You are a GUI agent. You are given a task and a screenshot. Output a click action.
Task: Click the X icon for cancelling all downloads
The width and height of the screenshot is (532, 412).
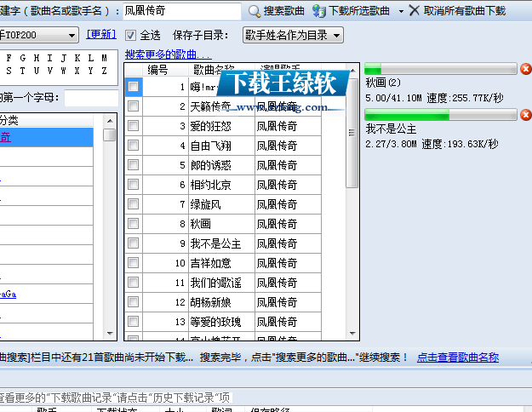(x=415, y=10)
